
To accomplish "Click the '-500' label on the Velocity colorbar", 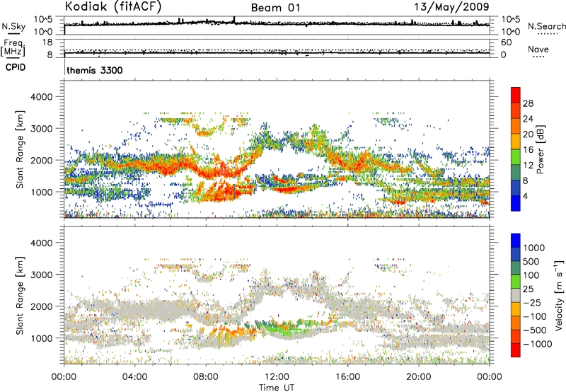I will [536, 330].
